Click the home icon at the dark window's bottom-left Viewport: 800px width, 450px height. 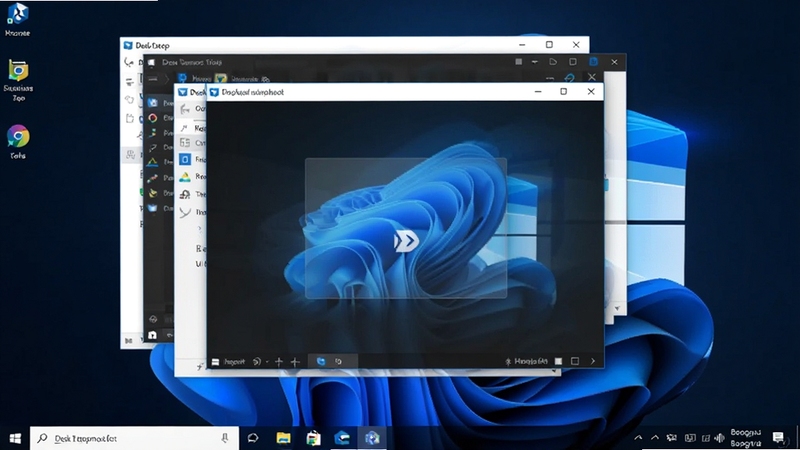point(153,335)
